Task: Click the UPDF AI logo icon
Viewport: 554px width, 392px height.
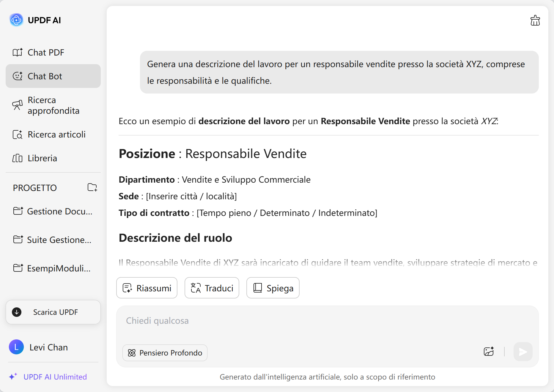Action: tap(16, 20)
